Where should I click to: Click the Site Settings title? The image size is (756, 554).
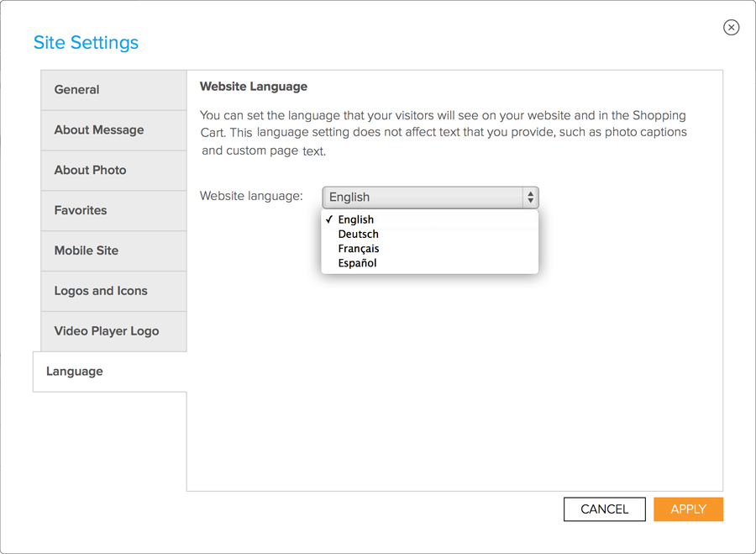pos(86,43)
